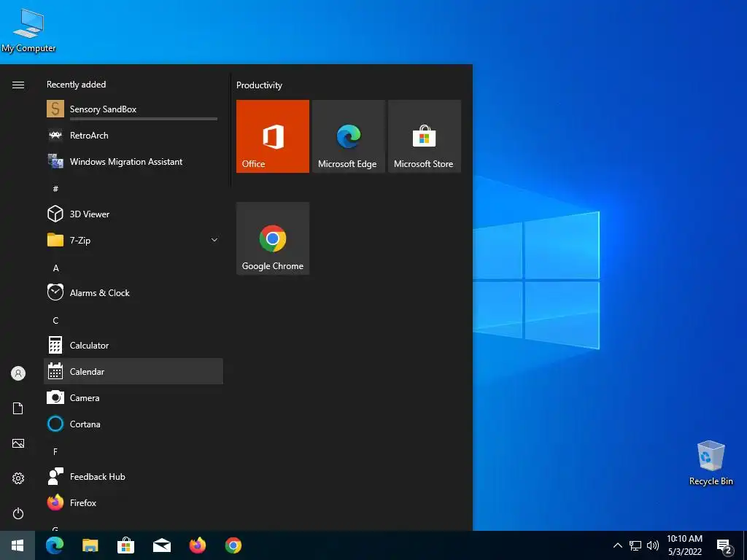Image resolution: width=747 pixels, height=560 pixels.
Task: Open Mail from the taskbar
Action: [162, 545]
